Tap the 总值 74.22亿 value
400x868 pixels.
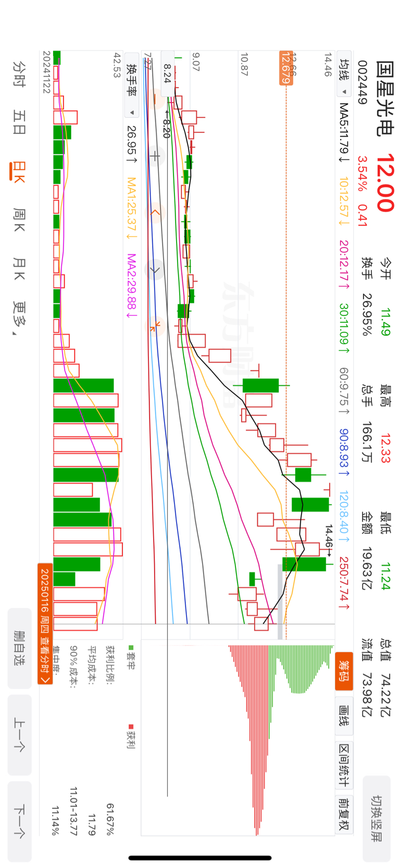tap(385, 695)
